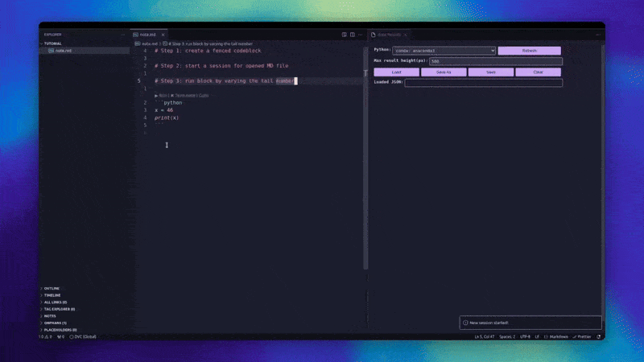Click the 'New session started!' notification
The image size is (644, 362).
tap(530, 323)
